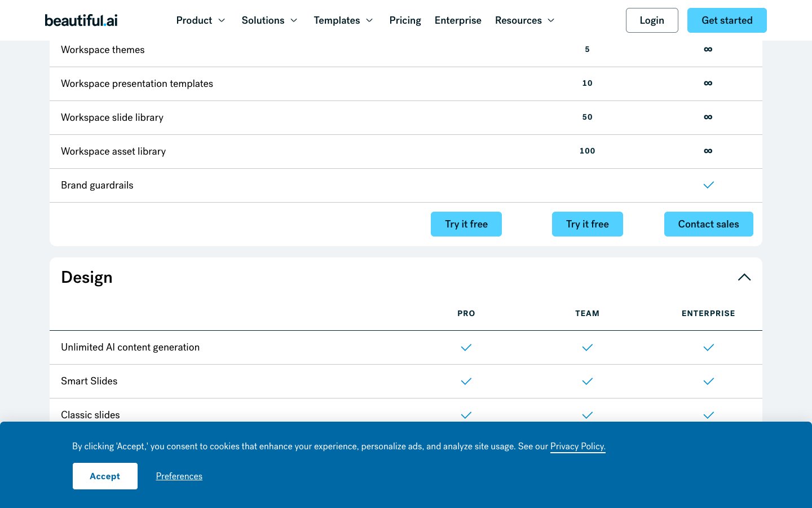Accept the cookies consent

105,476
